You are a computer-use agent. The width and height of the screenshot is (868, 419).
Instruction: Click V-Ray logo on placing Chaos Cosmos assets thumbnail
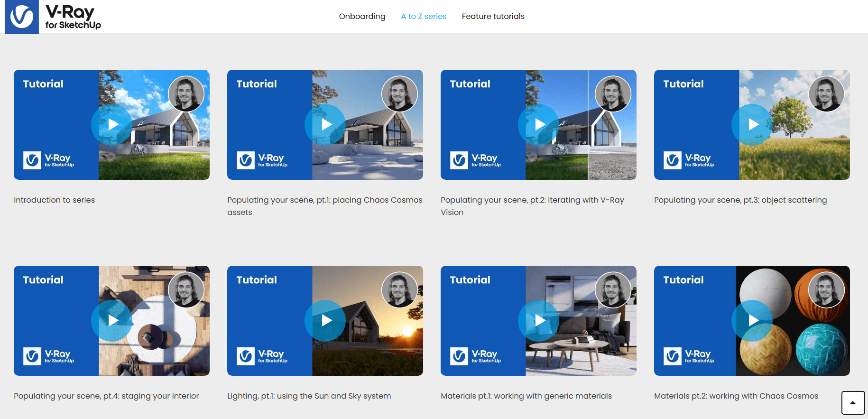click(x=262, y=160)
